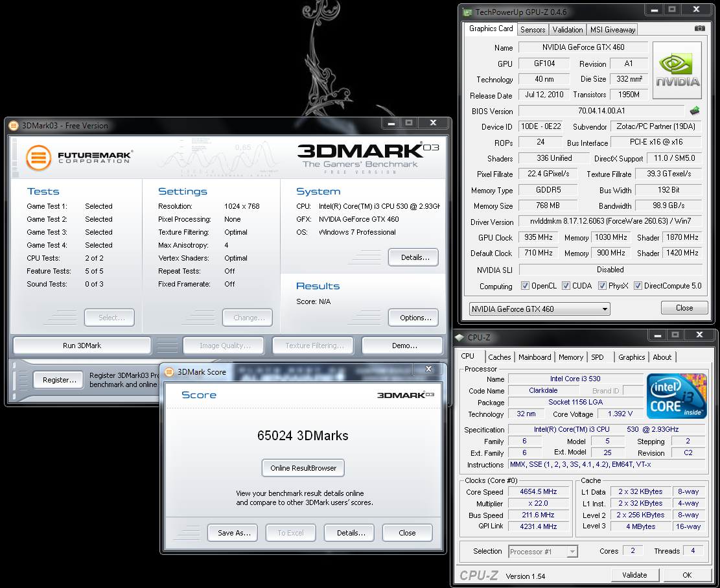720x588 pixels.
Task: Switch to the Caches tab in CPU-Z
Action: coord(500,357)
